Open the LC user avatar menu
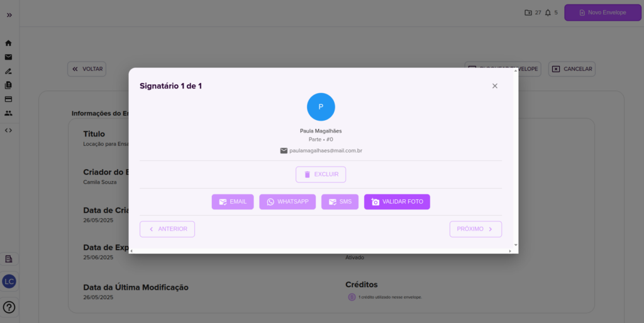This screenshot has height=323, width=644. click(x=9, y=282)
